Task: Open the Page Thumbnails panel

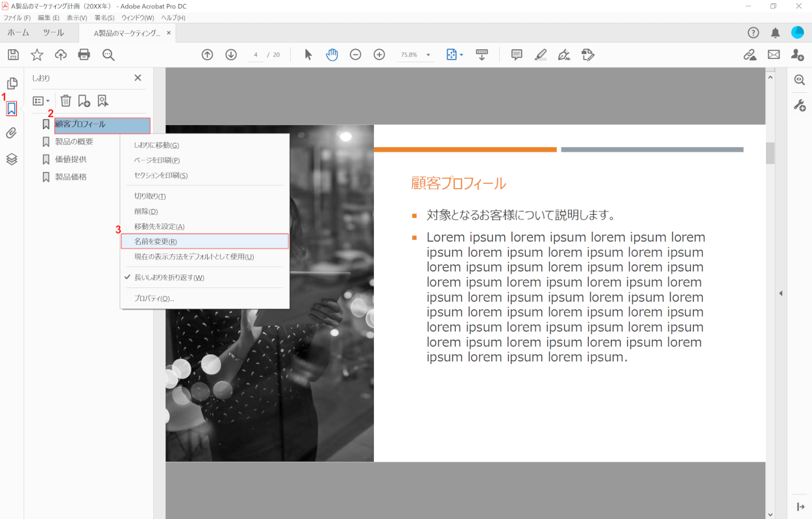Action: [12, 84]
